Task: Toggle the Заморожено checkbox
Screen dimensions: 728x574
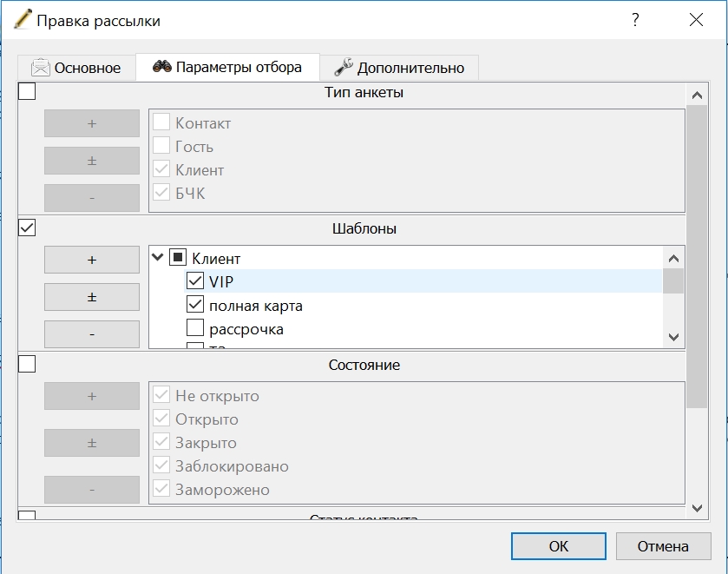Action: click(161, 488)
